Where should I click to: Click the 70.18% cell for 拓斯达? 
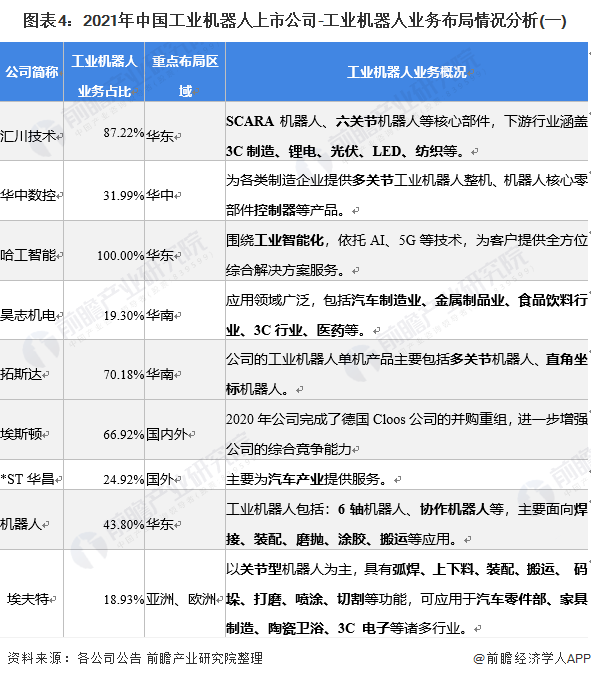click(x=124, y=375)
